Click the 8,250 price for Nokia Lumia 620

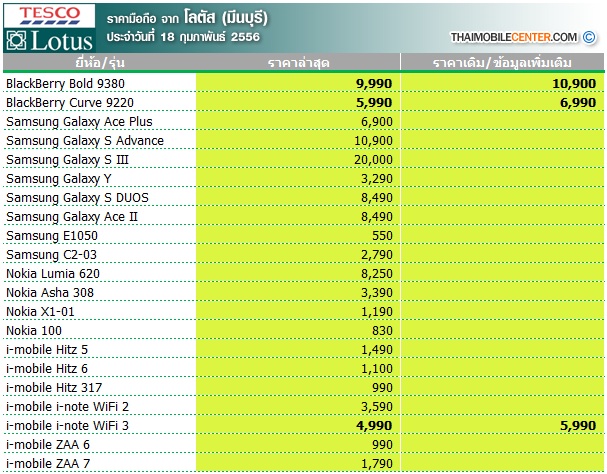point(377,273)
